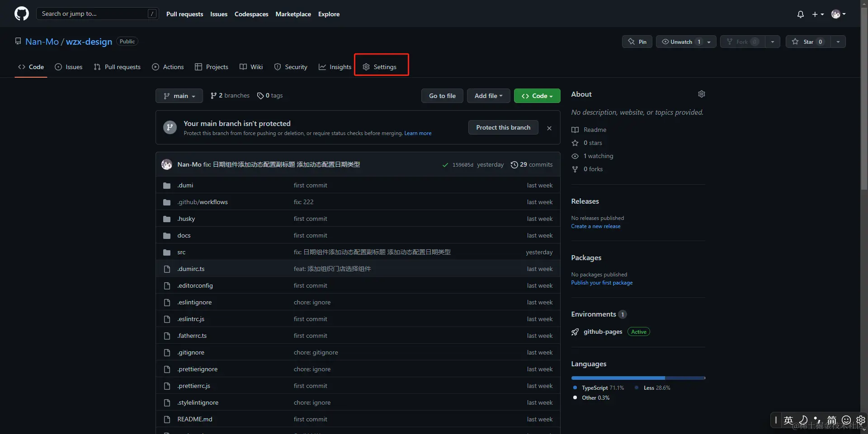Click the search or jump to field

click(97, 14)
